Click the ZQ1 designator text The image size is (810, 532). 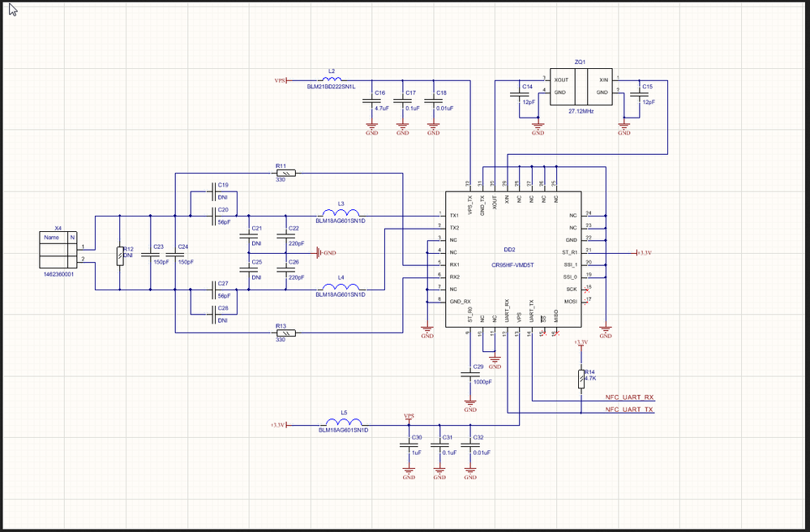(x=580, y=62)
